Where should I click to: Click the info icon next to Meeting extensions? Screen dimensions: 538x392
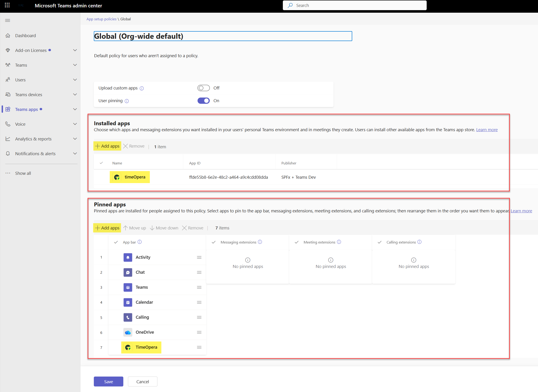point(339,242)
